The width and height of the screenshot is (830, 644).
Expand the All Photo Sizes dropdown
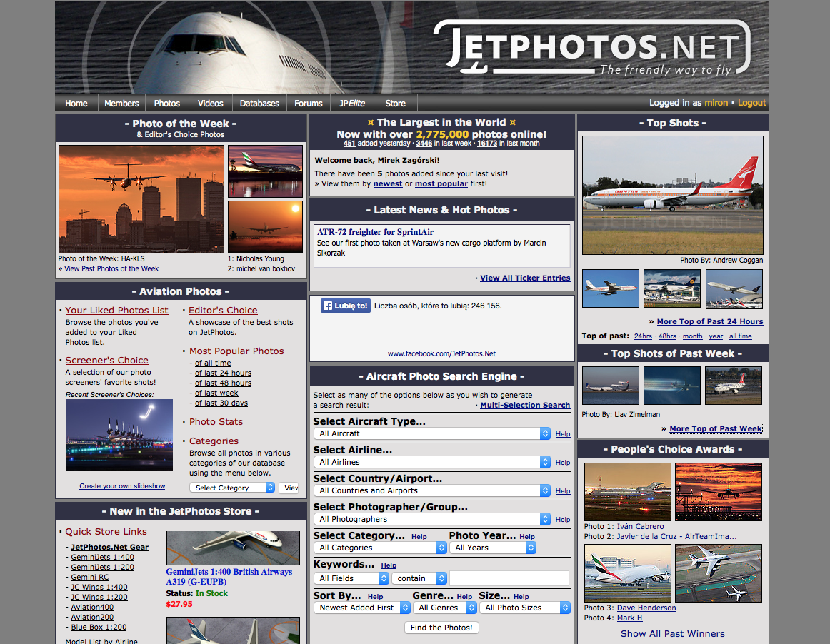[524, 608]
